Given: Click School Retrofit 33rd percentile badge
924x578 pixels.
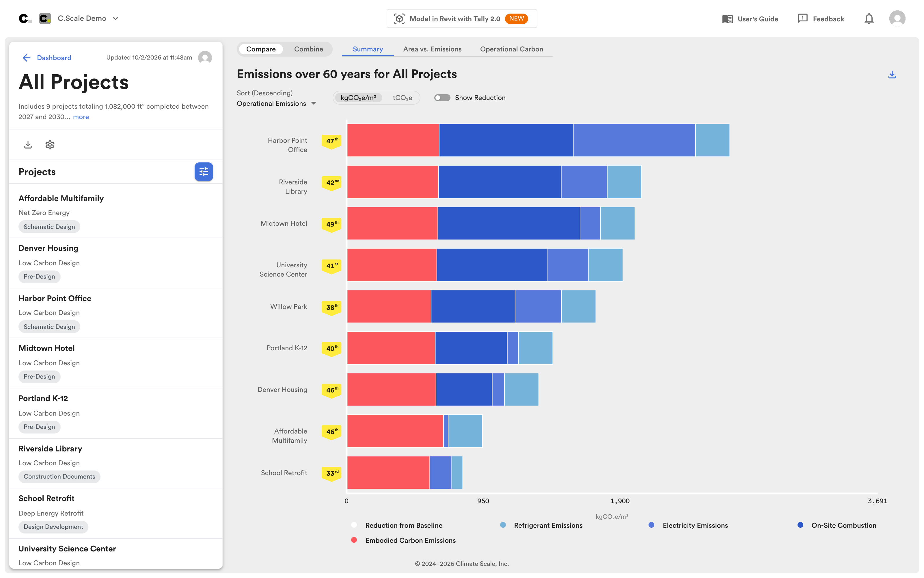Looking at the screenshot, I should tap(331, 474).
